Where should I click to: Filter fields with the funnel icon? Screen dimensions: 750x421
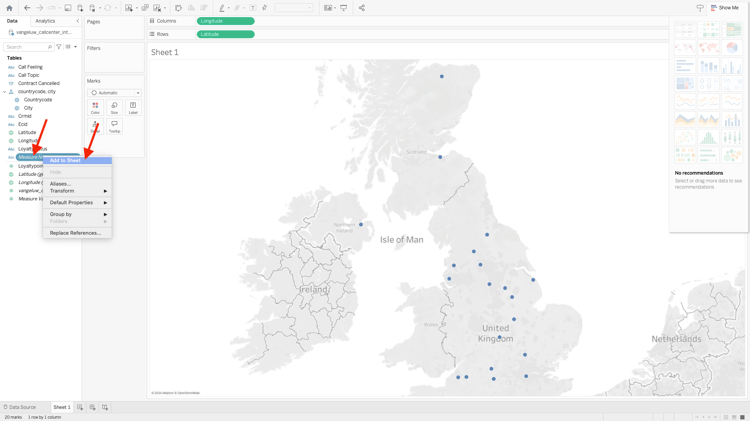point(59,47)
